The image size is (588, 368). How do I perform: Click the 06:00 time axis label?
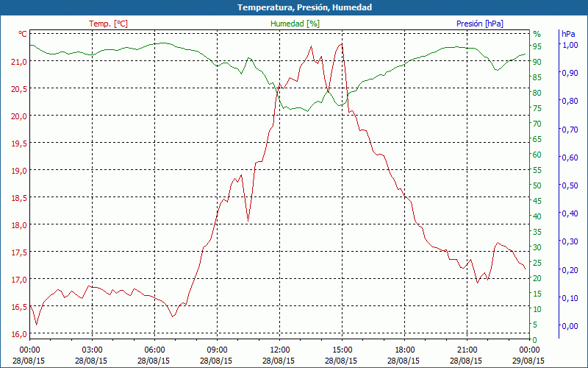coord(154,350)
